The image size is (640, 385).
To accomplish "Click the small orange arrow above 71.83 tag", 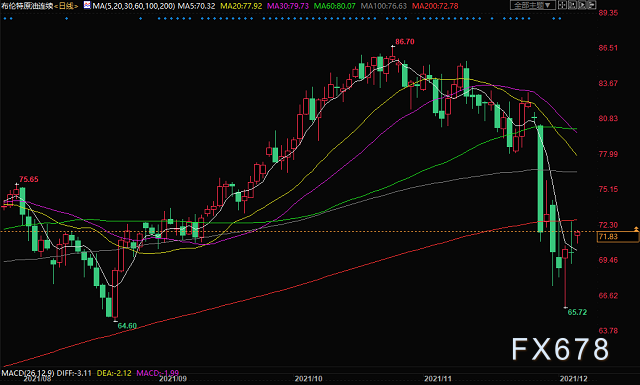I will [636, 229].
